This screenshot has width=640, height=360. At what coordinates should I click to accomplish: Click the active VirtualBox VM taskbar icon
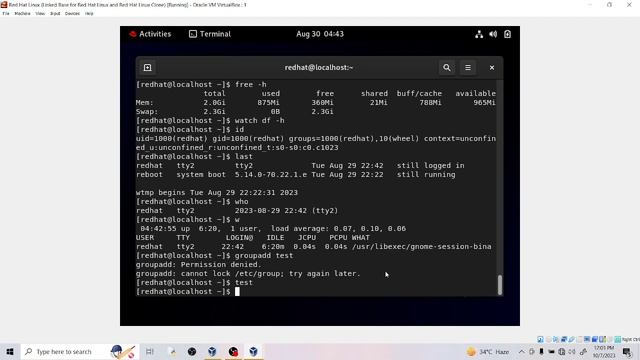[x=253, y=351]
